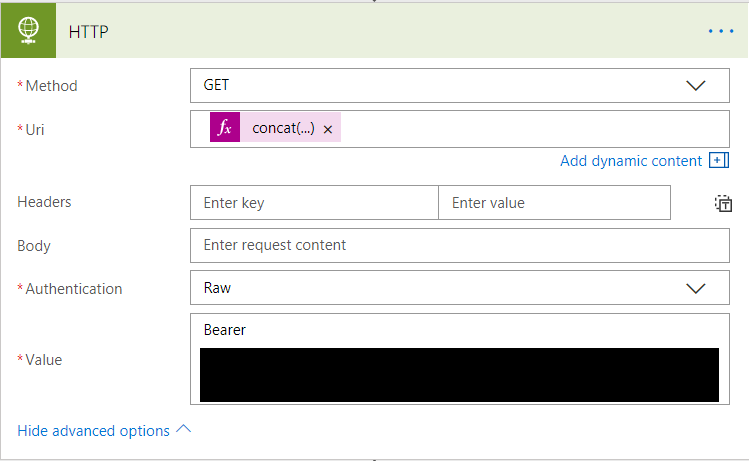
Task: Click the Body request content field
Action: point(460,246)
